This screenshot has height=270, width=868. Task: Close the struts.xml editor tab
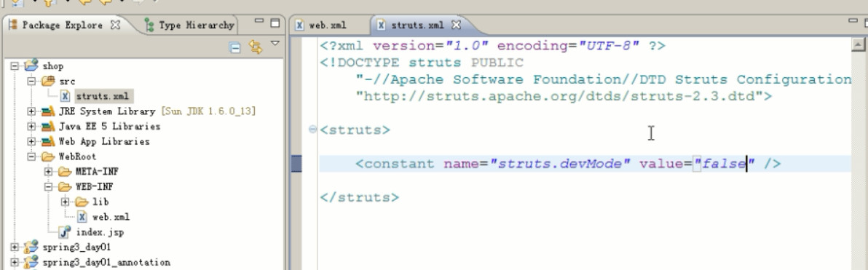[x=456, y=25]
